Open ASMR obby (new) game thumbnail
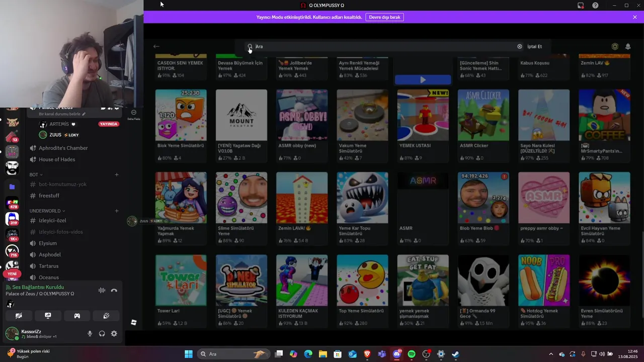The width and height of the screenshot is (644, 362). point(302,115)
